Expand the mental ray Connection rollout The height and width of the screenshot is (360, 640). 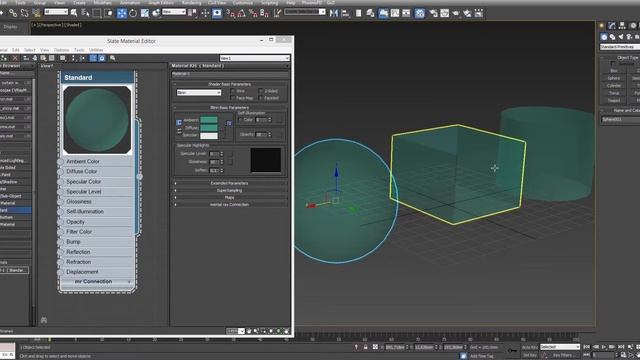(x=229, y=204)
